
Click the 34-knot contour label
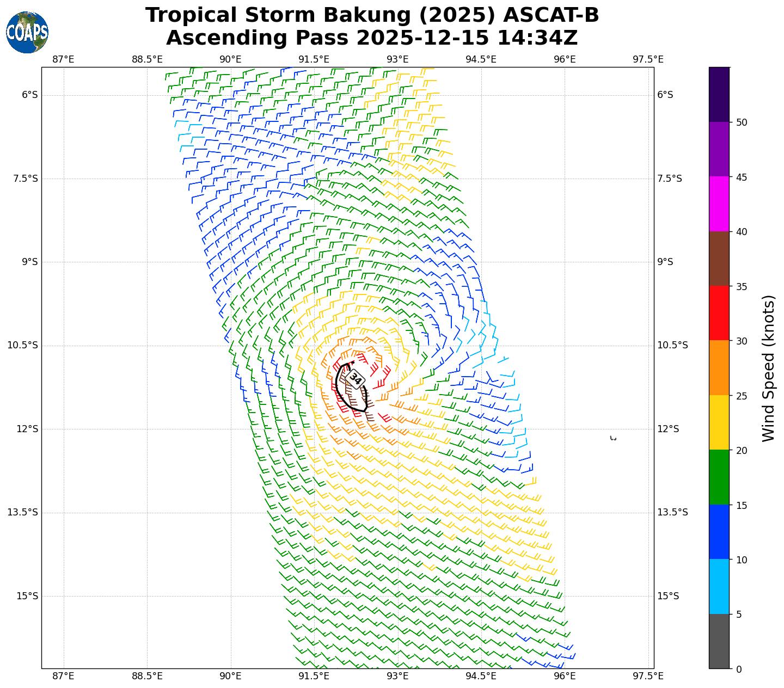(x=355, y=379)
